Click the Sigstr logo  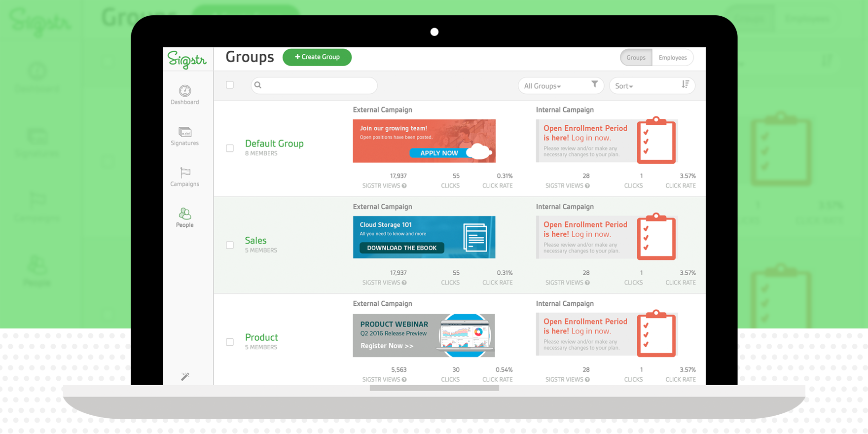click(x=187, y=60)
